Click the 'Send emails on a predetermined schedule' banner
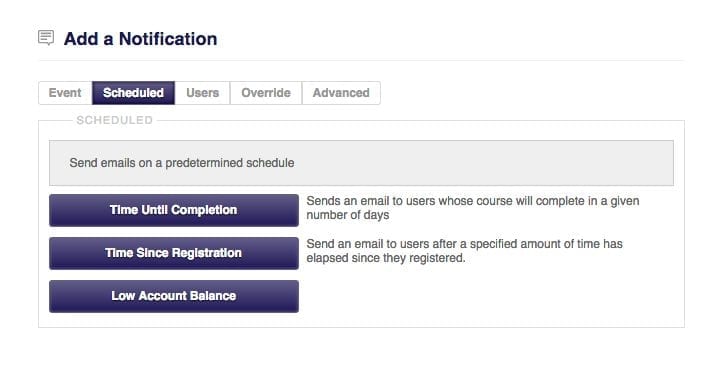 (x=361, y=163)
